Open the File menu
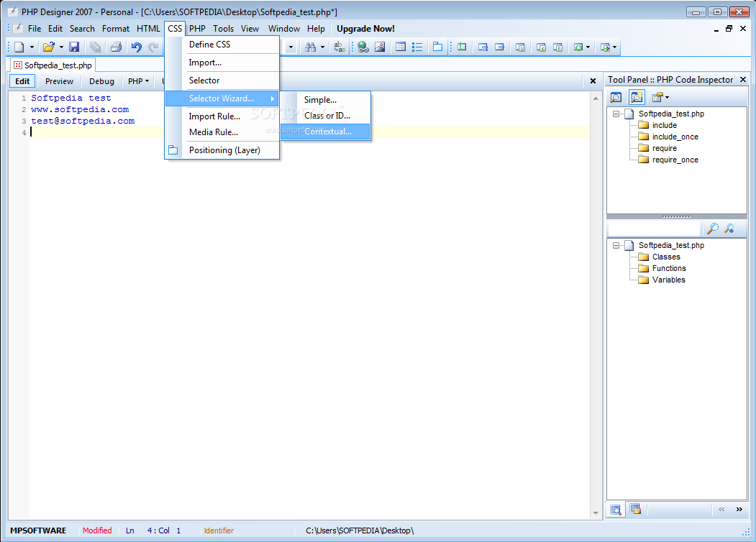 point(35,29)
